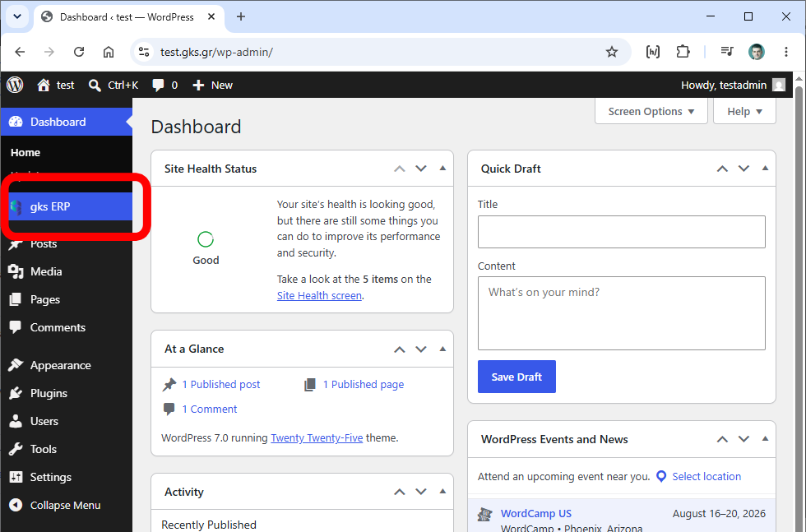
Task: Open the testadmin avatar profile
Action: pyautogui.click(x=780, y=85)
